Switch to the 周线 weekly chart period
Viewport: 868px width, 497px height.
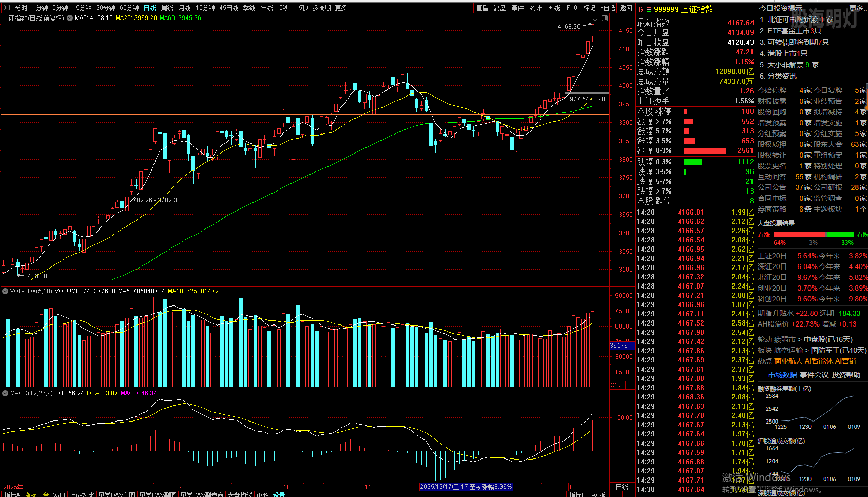[167, 8]
